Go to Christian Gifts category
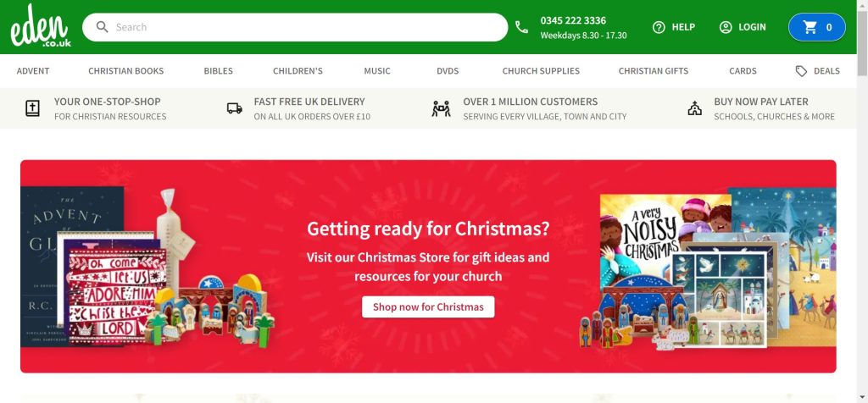868x403 pixels. click(x=654, y=71)
